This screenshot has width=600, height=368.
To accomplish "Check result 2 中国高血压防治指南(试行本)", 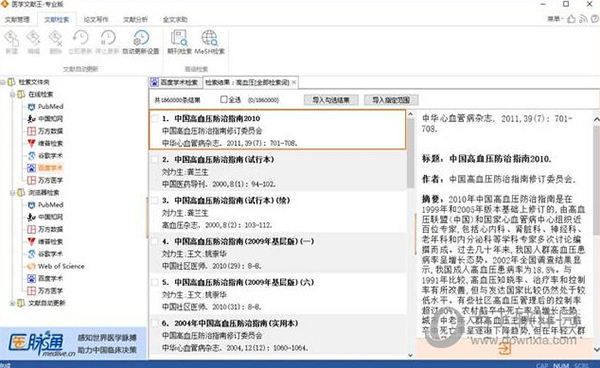I will coord(155,160).
